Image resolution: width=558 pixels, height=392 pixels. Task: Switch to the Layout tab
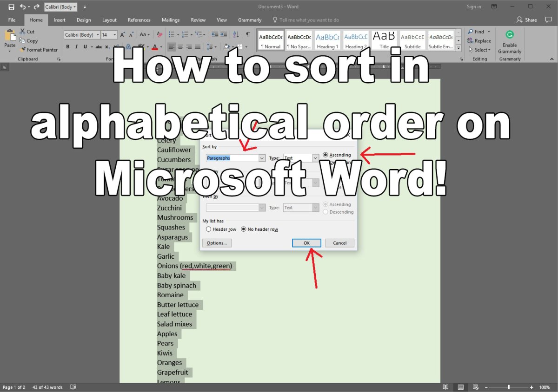109,20
